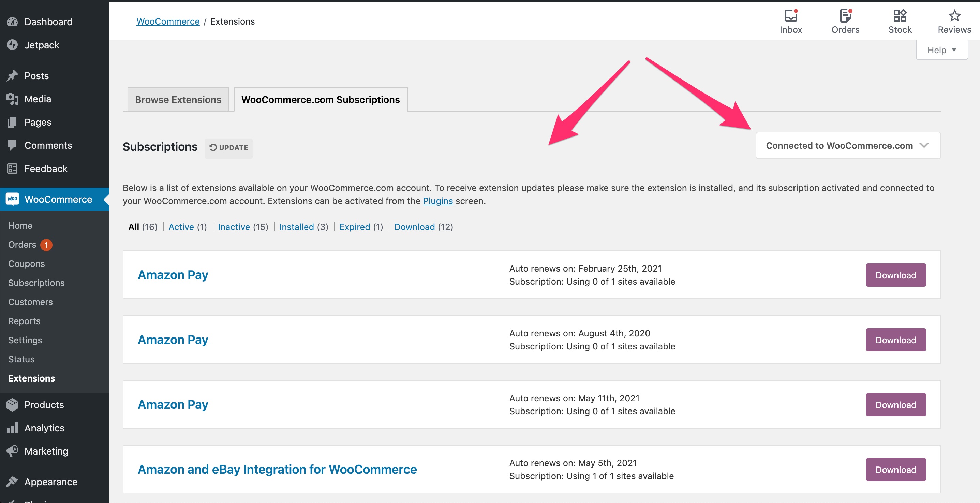Open the Plugins screen link

pyautogui.click(x=437, y=201)
